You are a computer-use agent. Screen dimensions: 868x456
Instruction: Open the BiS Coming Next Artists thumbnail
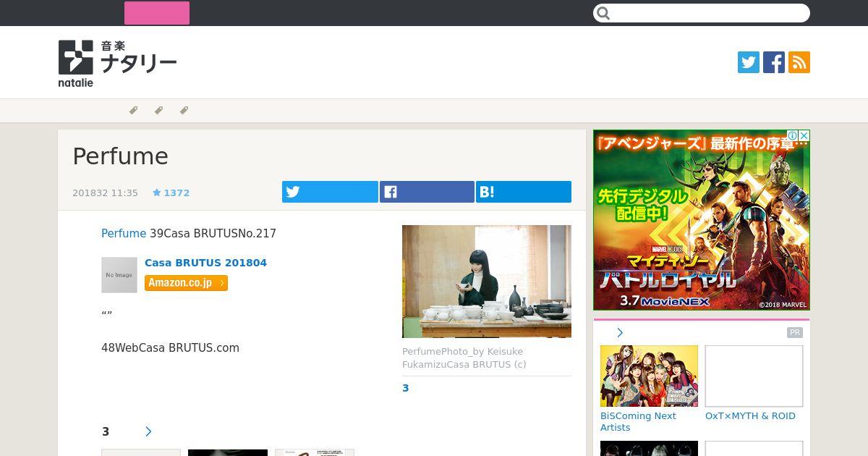(649, 376)
